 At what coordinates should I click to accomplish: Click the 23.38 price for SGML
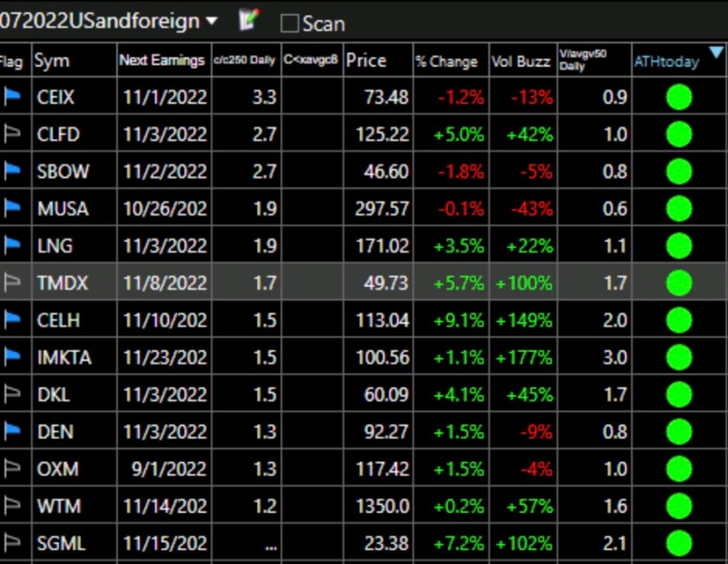(387, 543)
